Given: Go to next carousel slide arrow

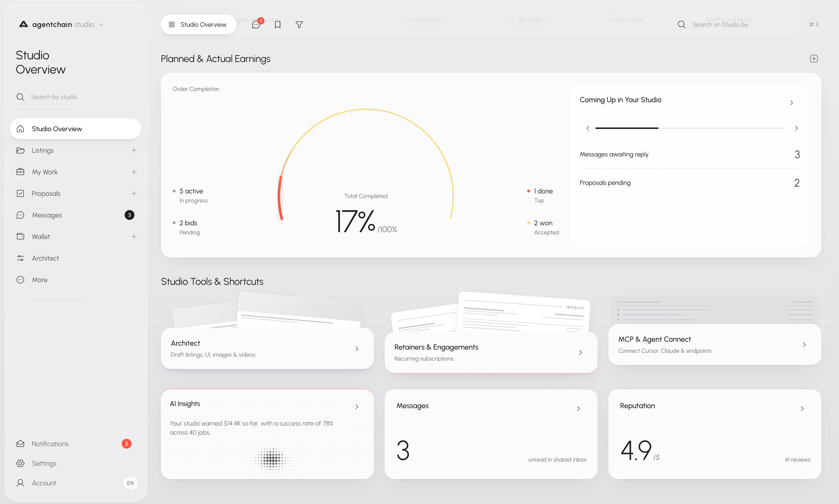Looking at the screenshot, I should [x=796, y=128].
